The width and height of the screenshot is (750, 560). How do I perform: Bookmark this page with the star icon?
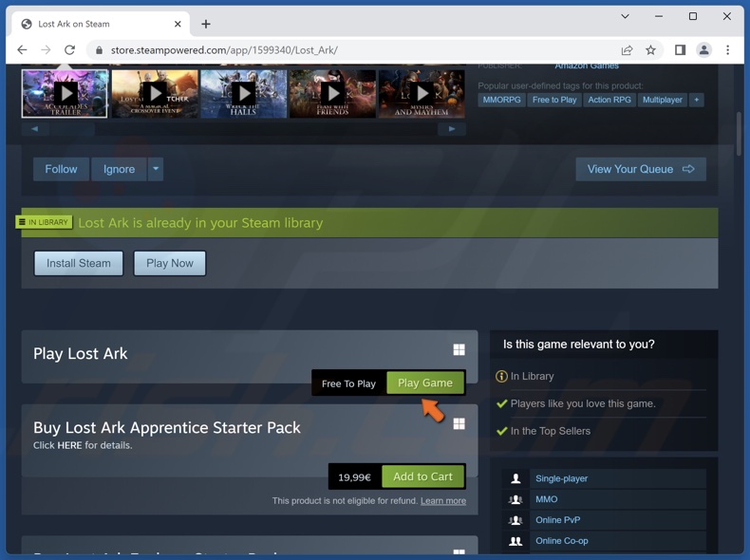(650, 49)
